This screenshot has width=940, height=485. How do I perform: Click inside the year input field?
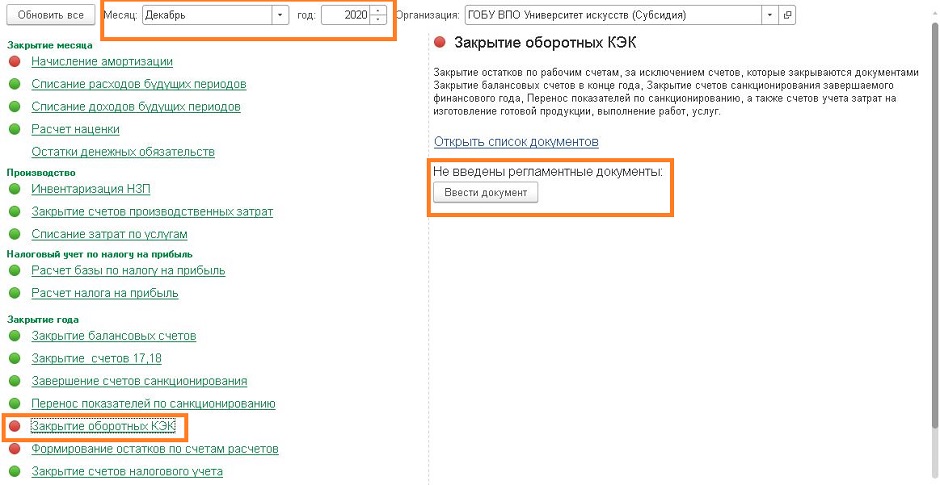[x=345, y=15]
